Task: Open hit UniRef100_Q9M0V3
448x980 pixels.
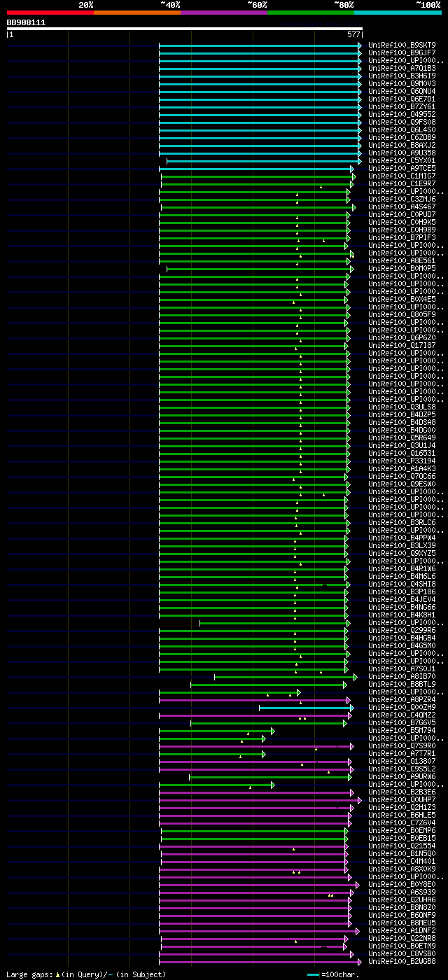Action: 402,83
